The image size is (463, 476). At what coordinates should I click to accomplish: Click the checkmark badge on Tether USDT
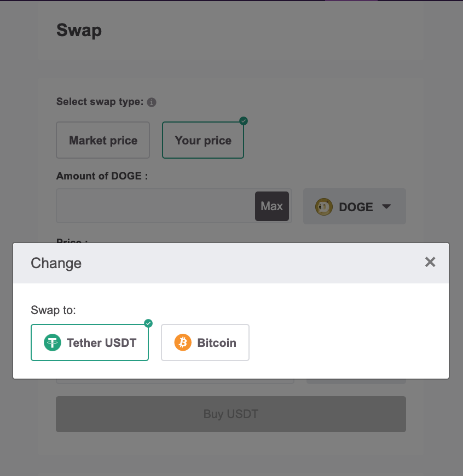(148, 323)
